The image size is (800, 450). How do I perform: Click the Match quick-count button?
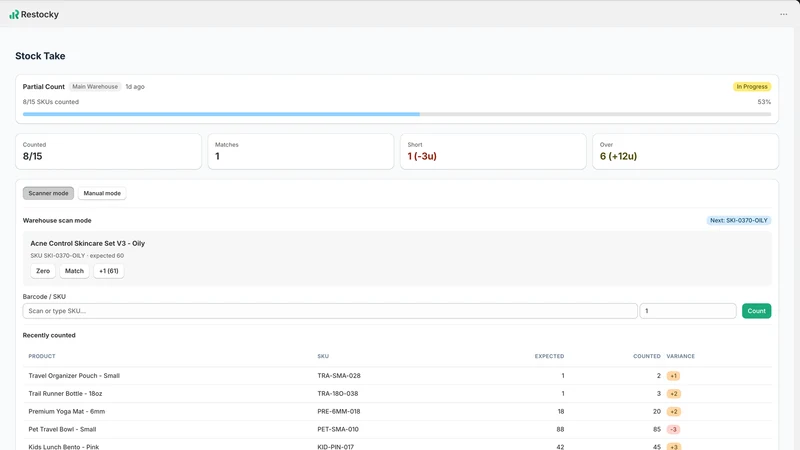point(74,271)
